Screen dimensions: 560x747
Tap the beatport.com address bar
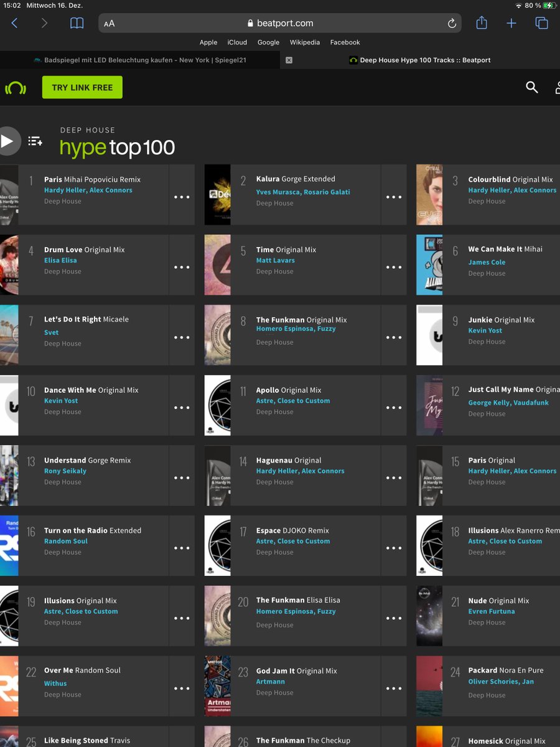[x=280, y=23]
